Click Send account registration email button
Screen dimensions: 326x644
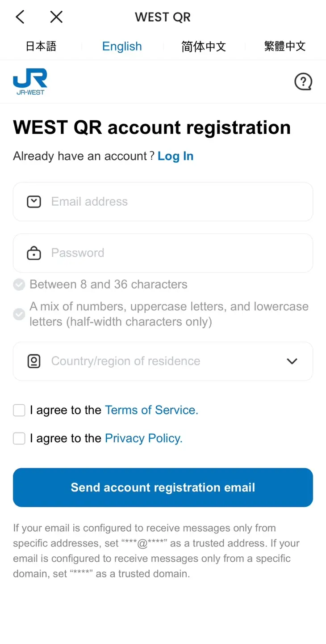[x=163, y=487]
